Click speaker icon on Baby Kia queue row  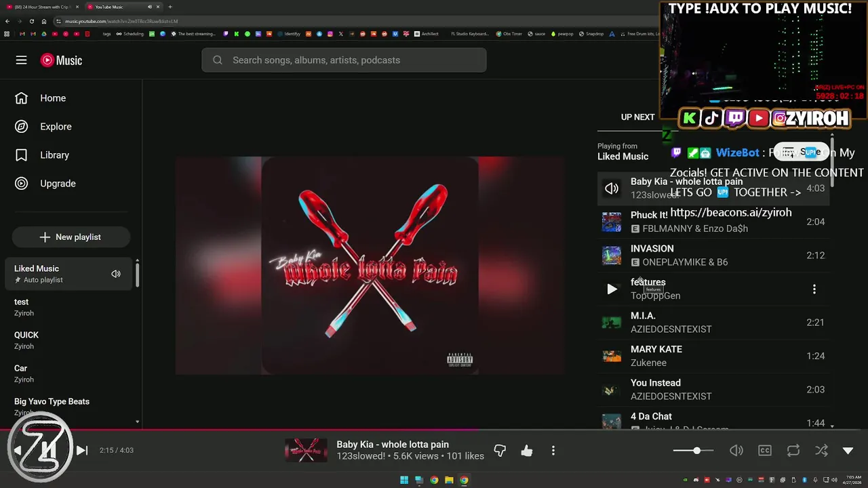click(612, 188)
